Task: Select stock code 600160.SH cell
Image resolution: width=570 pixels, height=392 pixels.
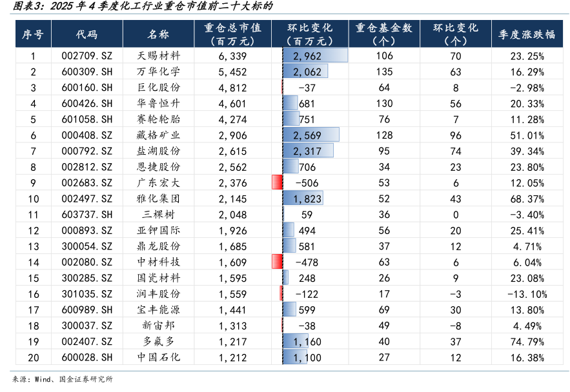Action: pyautogui.click(x=87, y=88)
